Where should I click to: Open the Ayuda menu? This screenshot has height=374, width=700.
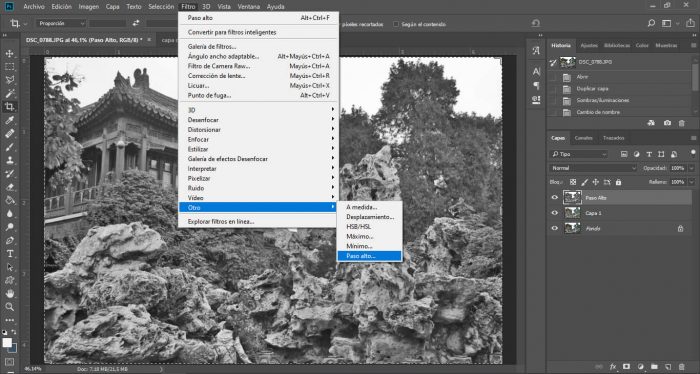tap(275, 7)
